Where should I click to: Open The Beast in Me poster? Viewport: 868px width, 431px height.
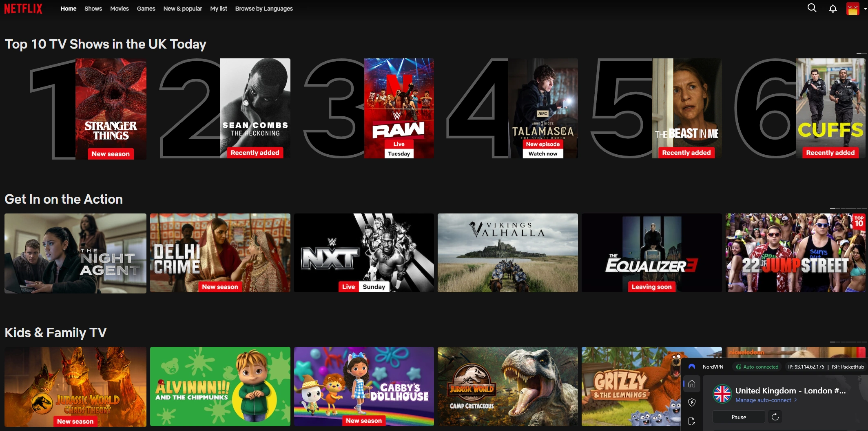(687, 108)
